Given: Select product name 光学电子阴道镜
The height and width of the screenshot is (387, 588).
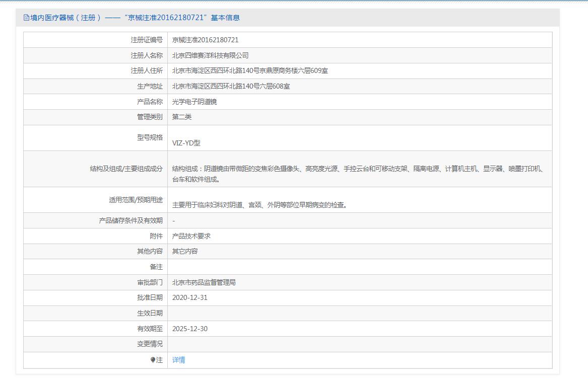Looking at the screenshot, I should (194, 102).
